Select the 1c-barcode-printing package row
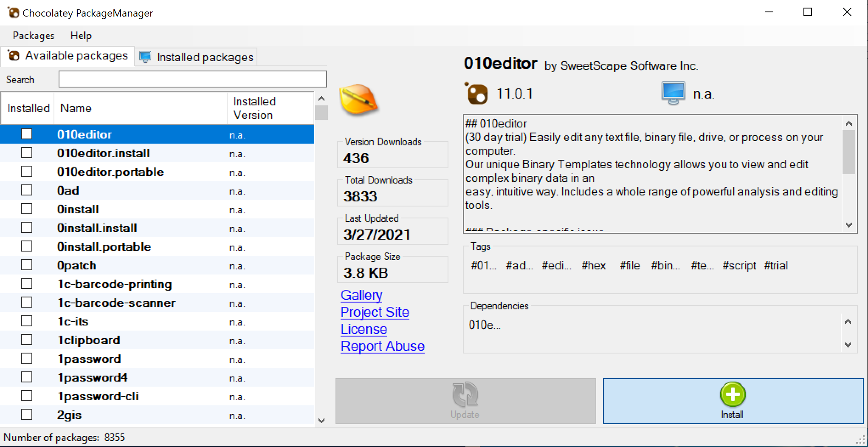The height and width of the screenshot is (447, 868). [x=157, y=284]
